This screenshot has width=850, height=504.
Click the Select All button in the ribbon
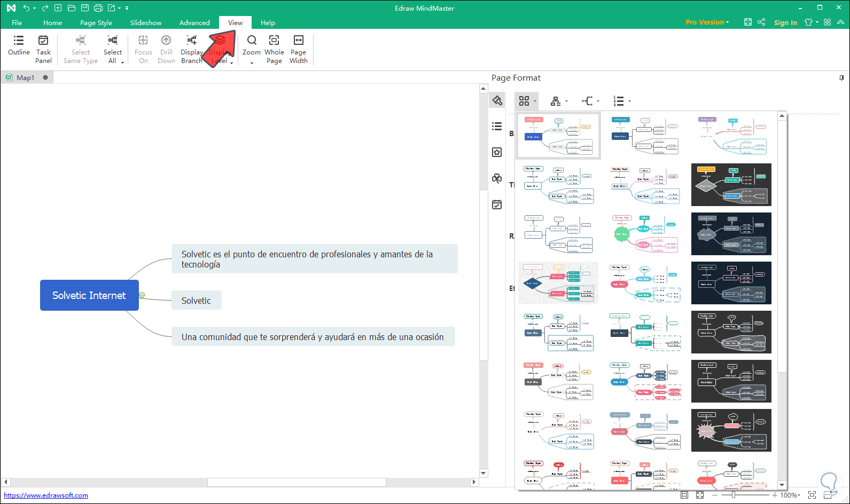[x=113, y=49]
